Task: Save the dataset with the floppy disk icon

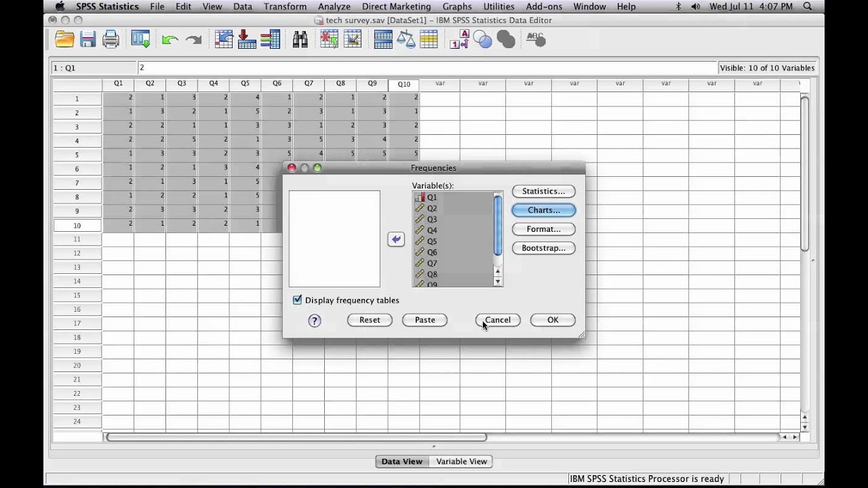Action: pos(87,40)
